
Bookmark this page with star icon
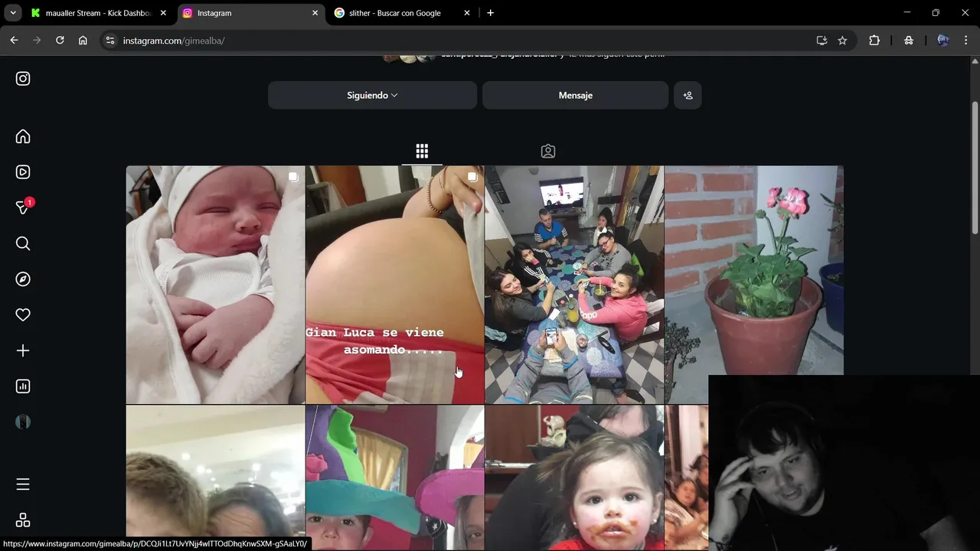point(842,41)
